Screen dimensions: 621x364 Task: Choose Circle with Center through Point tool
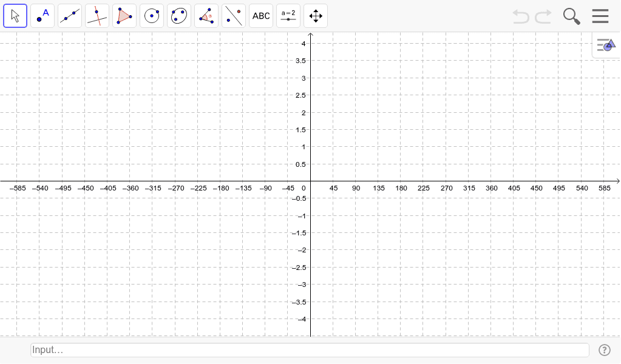[x=152, y=16]
